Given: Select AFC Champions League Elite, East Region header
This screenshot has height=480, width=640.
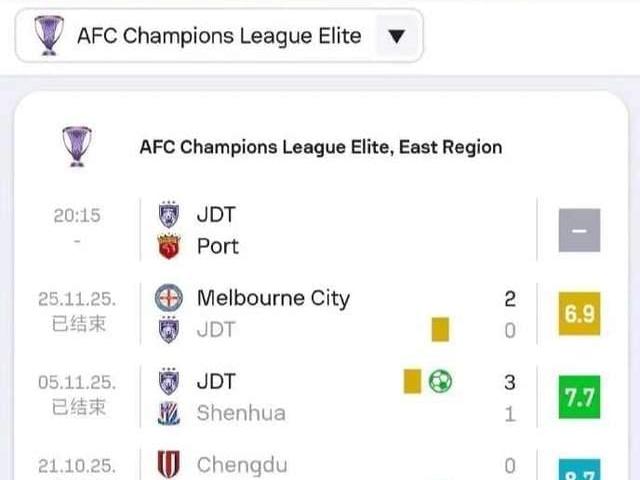Looking at the screenshot, I should pyautogui.click(x=320, y=147).
